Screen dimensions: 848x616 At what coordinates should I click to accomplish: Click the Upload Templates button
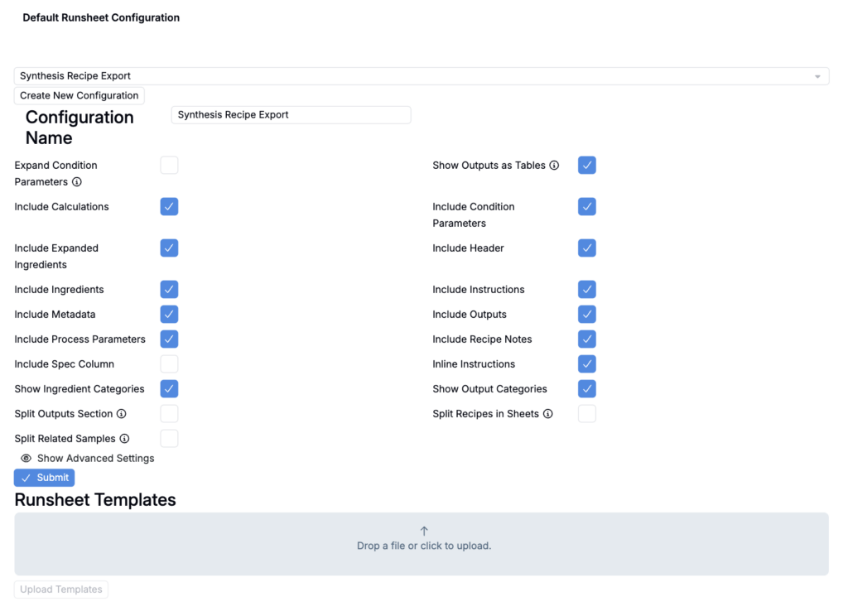[61, 590]
